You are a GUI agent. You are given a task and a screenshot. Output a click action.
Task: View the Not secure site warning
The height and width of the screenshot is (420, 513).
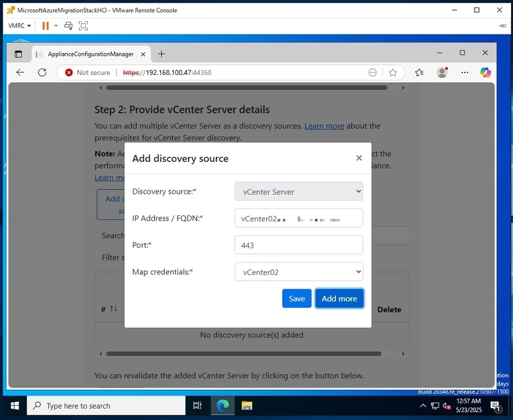(x=87, y=72)
